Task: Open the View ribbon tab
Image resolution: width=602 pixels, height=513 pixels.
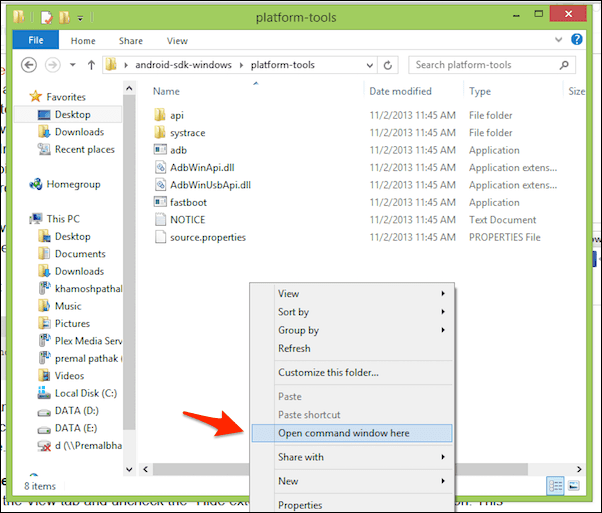Action: (x=177, y=41)
